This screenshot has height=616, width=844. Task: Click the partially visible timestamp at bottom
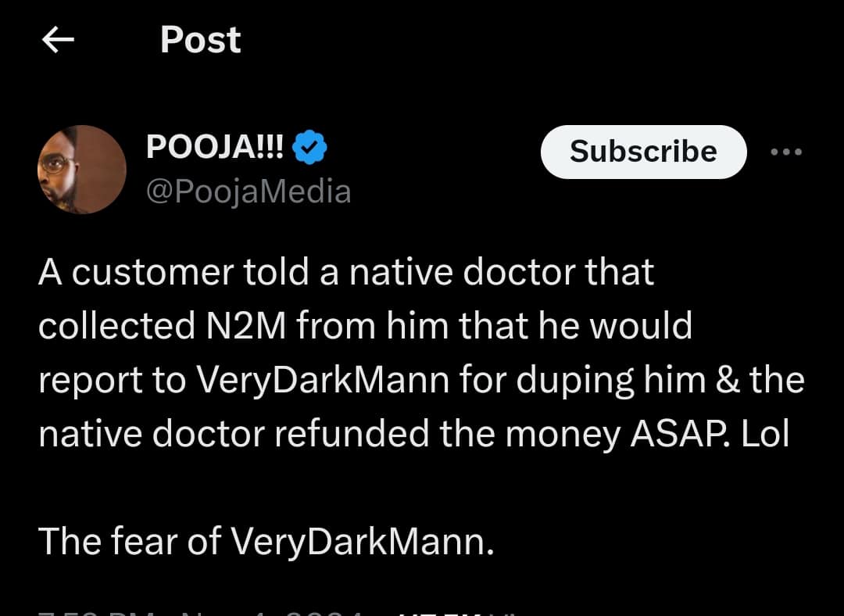pos(195,610)
